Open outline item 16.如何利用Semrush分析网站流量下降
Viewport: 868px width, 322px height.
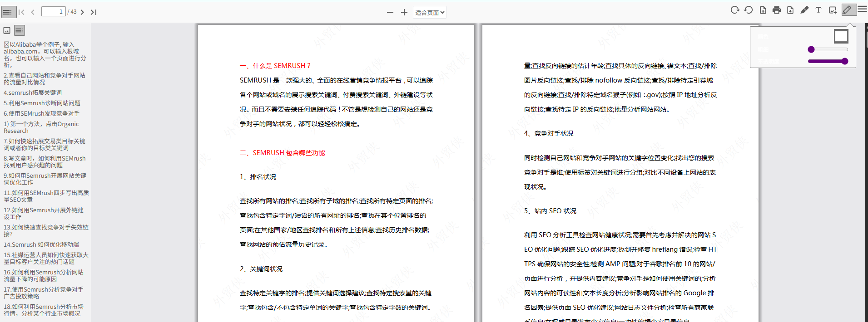tap(44, 276)
